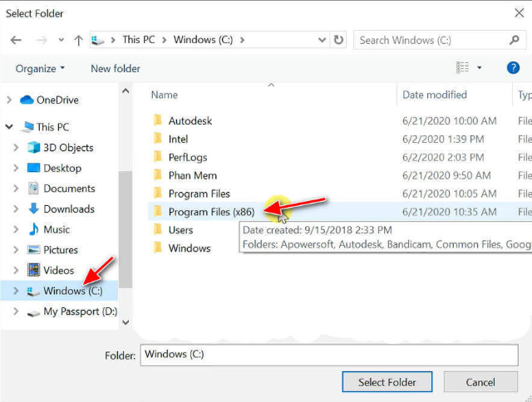Click the Folder name input field

(329, 355)
